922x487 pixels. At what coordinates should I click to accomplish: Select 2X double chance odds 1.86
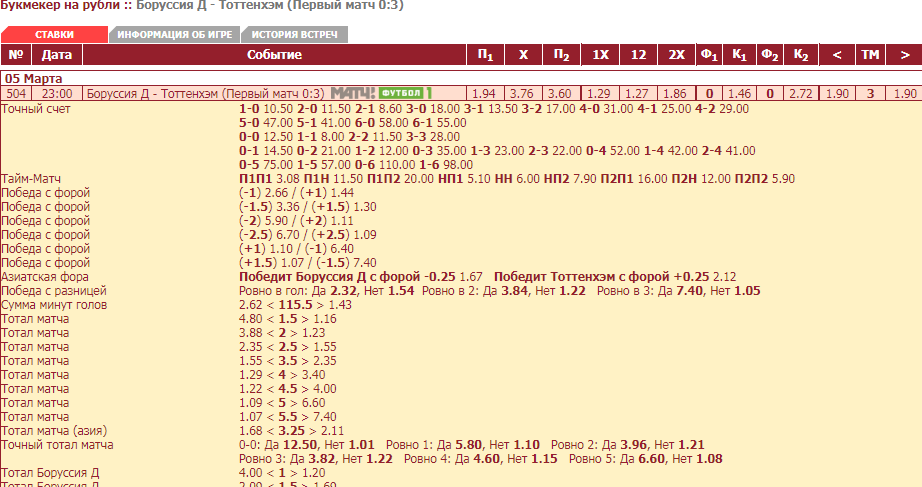(675, 94)
